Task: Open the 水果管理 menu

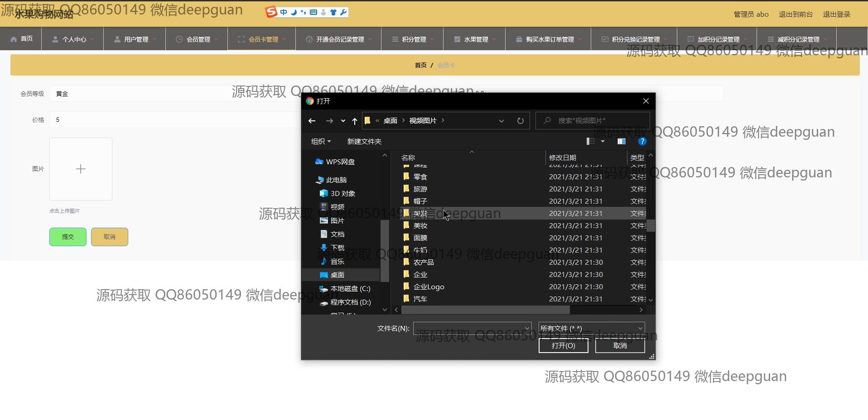Action: click(475, 39)
